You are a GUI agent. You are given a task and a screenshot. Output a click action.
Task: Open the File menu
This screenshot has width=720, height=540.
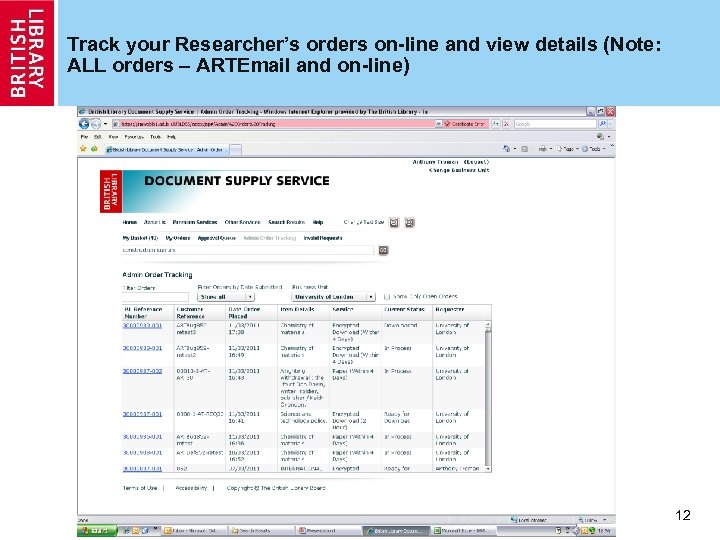tap(84, 137)
